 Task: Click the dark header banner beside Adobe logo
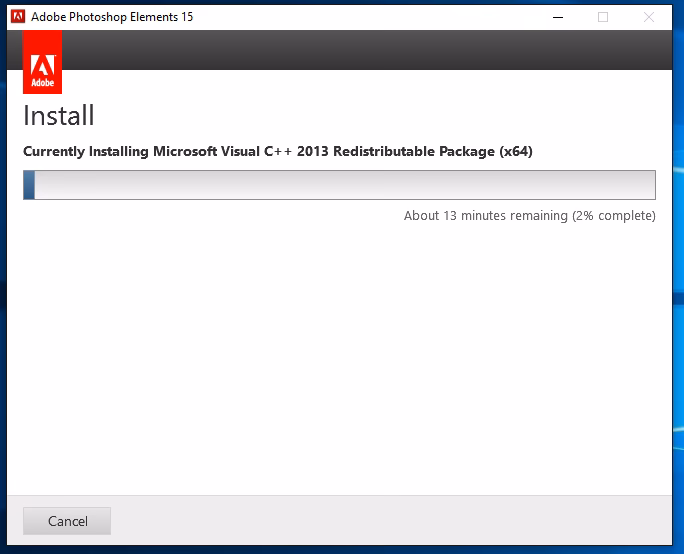click(360, 49)
